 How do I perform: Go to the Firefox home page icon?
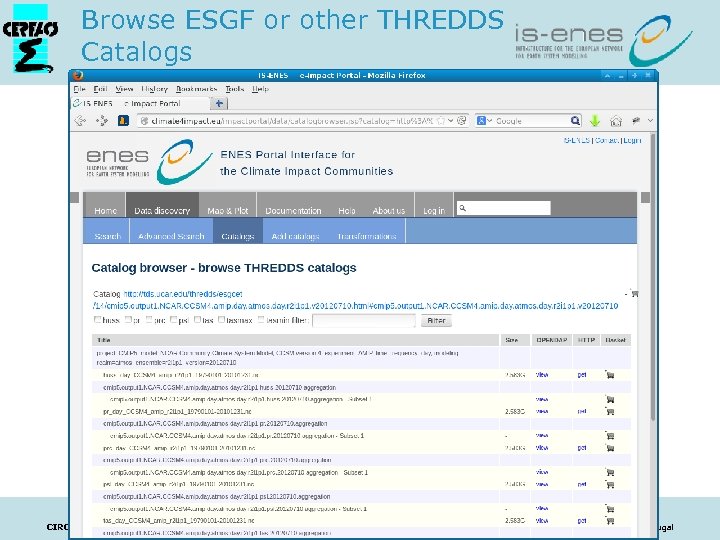[615, 121]
